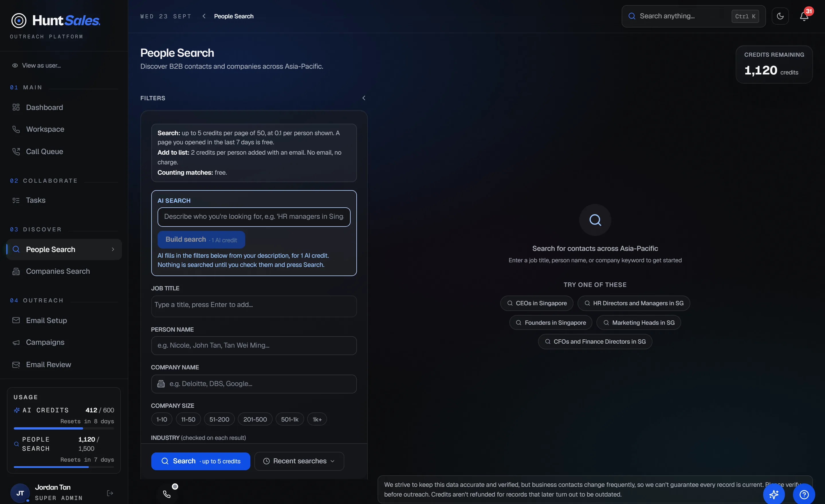Go to Call Queue
The width and height of the screenshot is (825, 504).
click(64, 151)
